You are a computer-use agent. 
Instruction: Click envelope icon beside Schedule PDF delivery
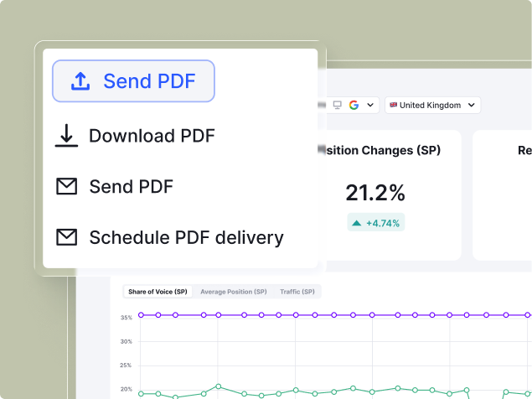(66, 238)
